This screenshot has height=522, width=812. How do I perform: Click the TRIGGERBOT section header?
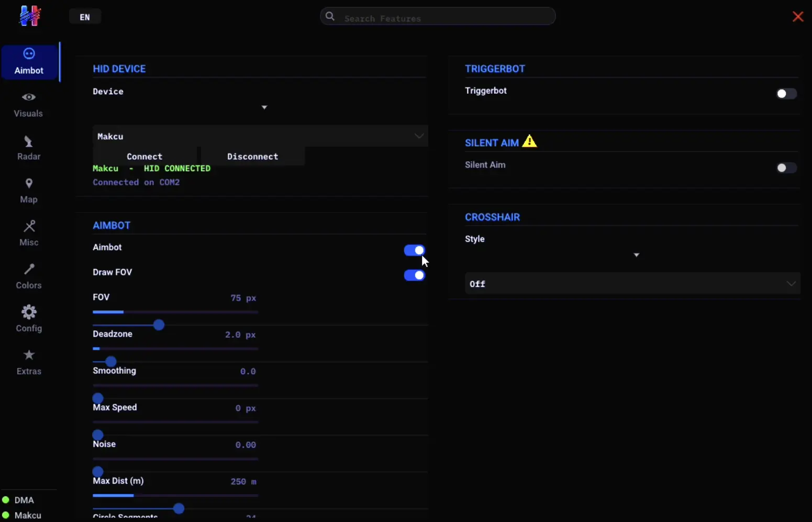[x=495, y=69]
